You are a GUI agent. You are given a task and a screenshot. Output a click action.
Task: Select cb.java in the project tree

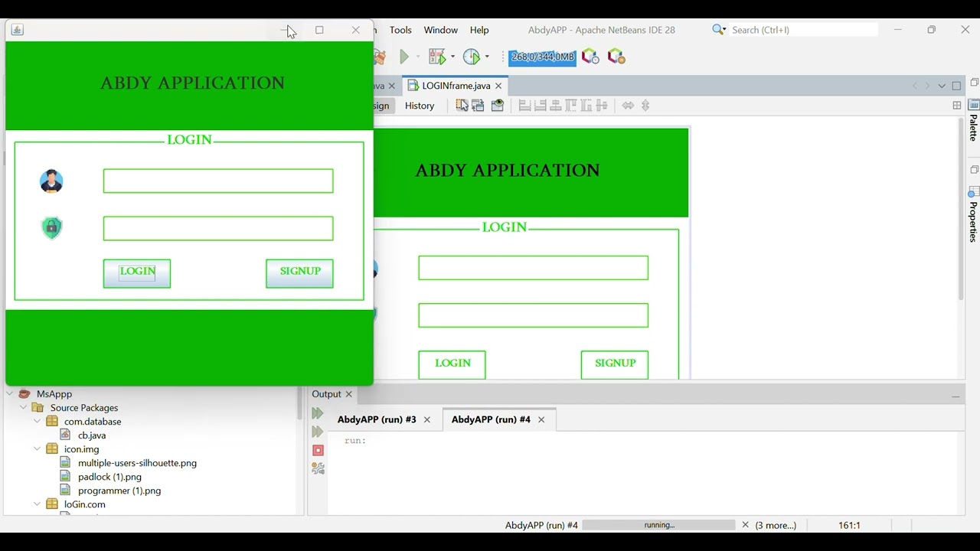[92, 435]
